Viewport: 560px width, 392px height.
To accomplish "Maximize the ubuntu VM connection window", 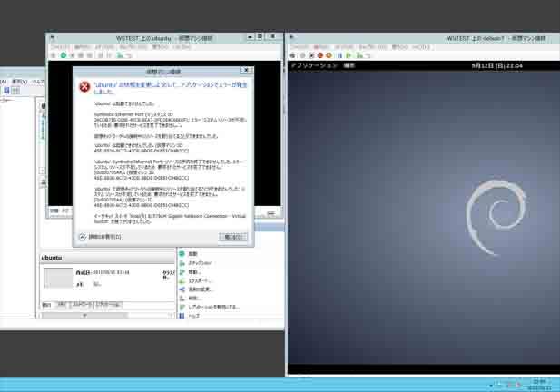I will click(x=260, y=37).
